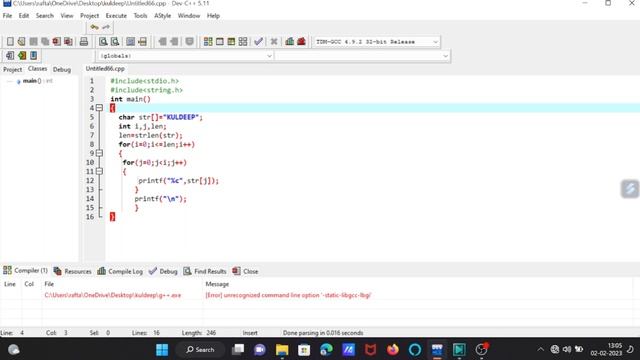Click the g++.exe file path in error row
This screenshot has width=640, height=360.
tap(113, 295)
